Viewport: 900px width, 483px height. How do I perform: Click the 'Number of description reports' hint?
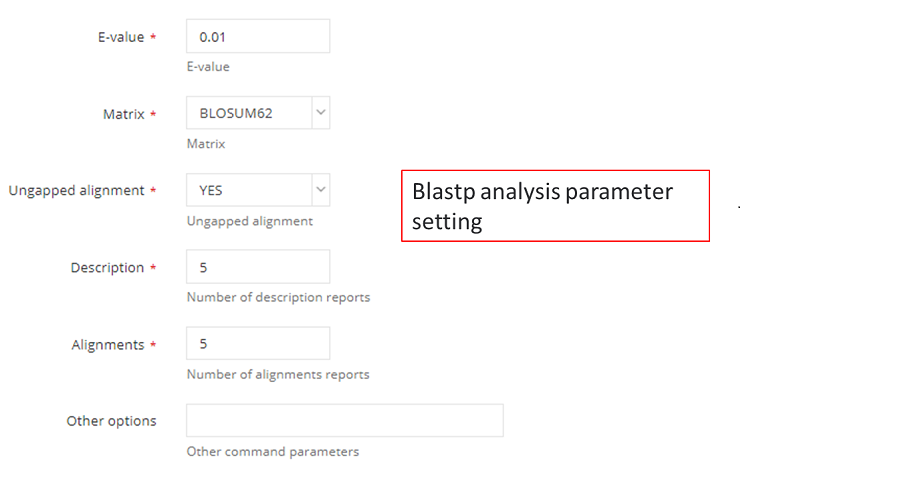[x=278, y=297]
